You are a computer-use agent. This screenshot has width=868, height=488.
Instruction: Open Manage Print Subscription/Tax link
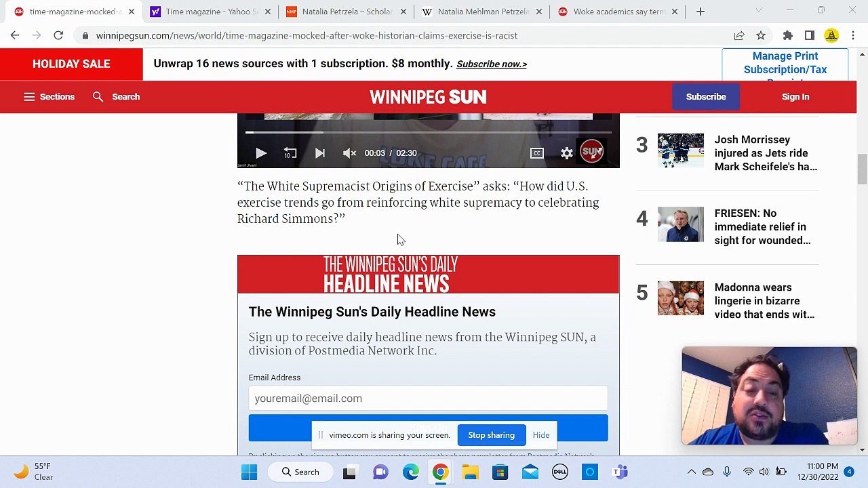[785, 66]
